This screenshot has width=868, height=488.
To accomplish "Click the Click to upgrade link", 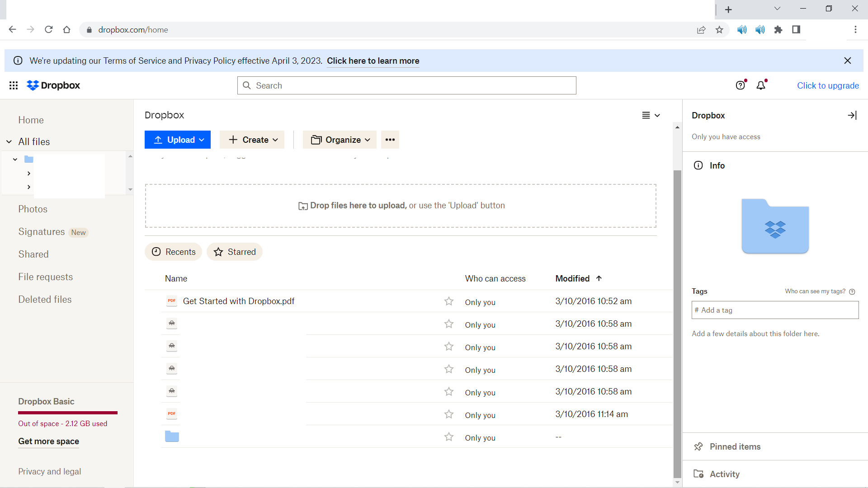I will pyautogui.click(x=827, y=85).
